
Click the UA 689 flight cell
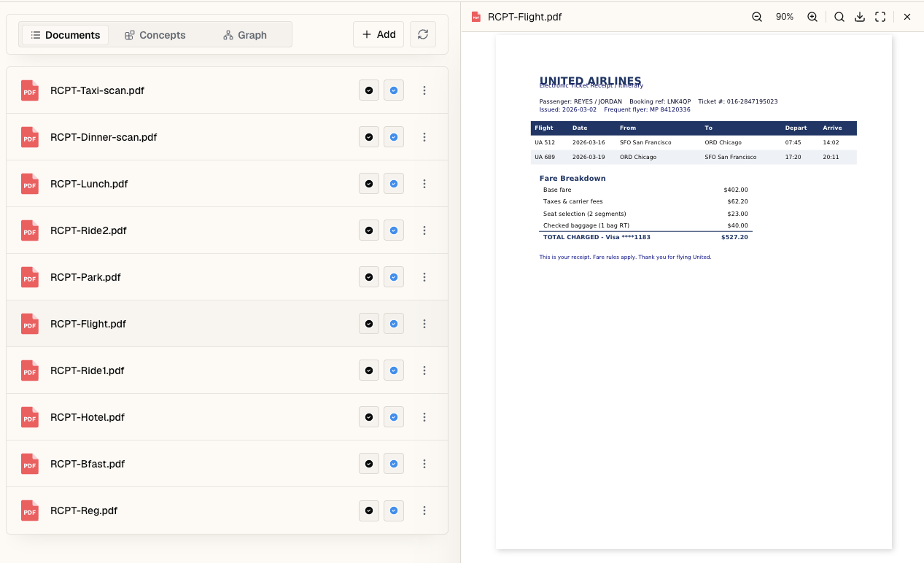pyautogui.click(x=545, y=157)
